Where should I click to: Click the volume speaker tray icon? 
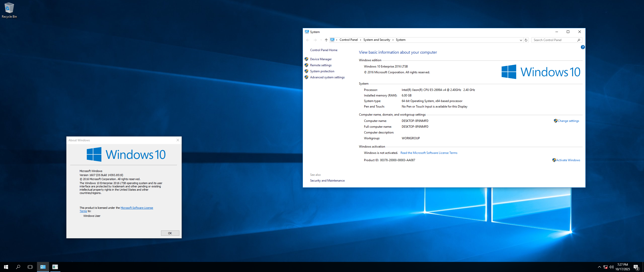click(611, 267)
